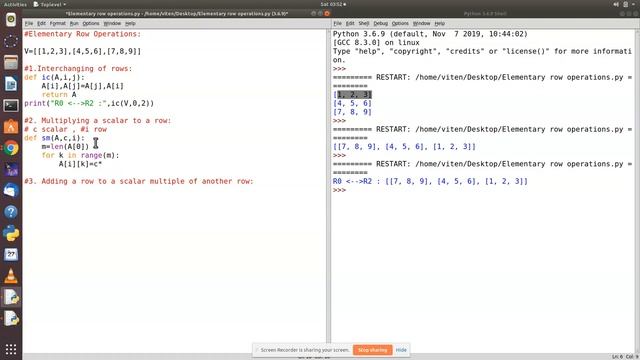Hide the screen recorder notification bar
This screenshot has width=640, height=360.
tap(401, 350)
